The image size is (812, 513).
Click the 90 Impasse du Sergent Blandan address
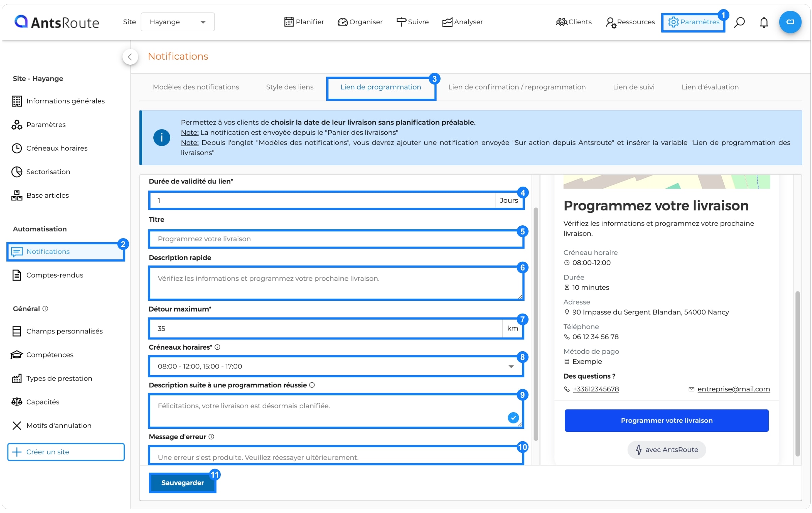651,313
